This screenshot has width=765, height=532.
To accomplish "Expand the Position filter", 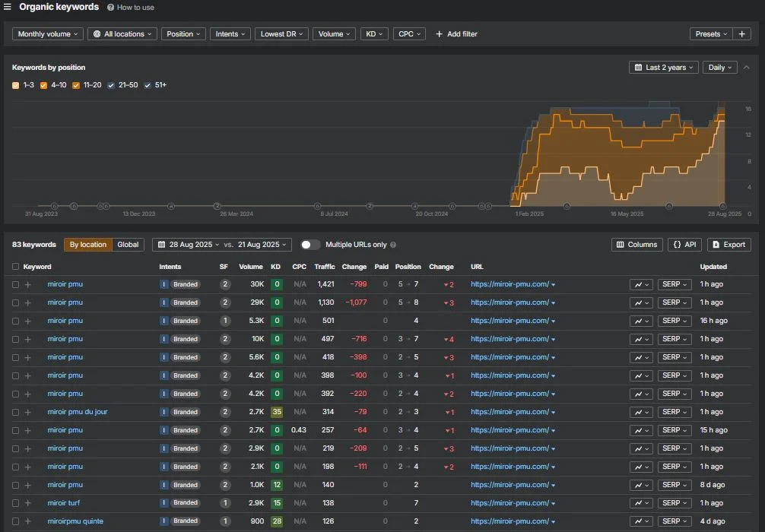I will point(183,34).
